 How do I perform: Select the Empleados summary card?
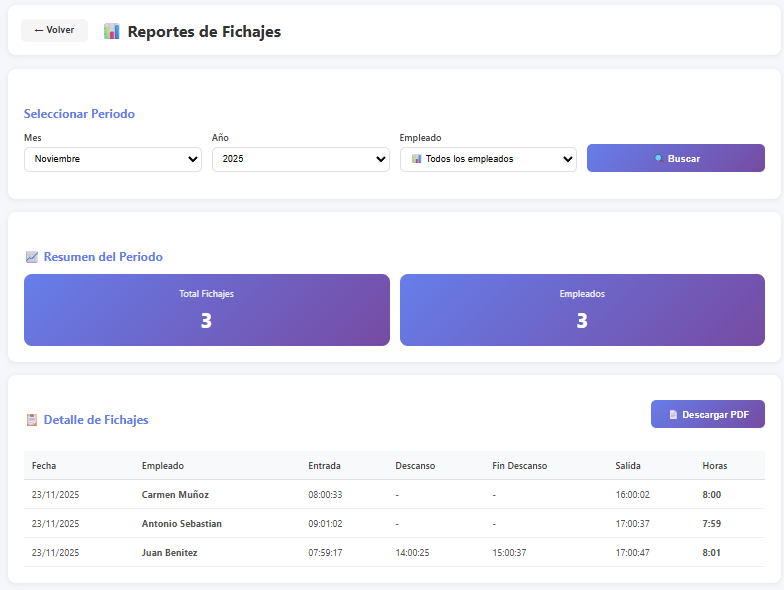(x=582, y=310)
